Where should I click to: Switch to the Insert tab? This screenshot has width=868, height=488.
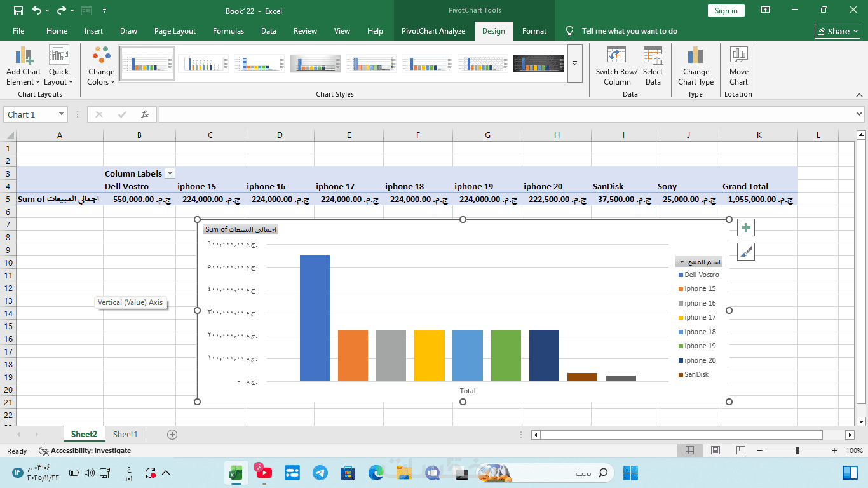tap(93, 31)
